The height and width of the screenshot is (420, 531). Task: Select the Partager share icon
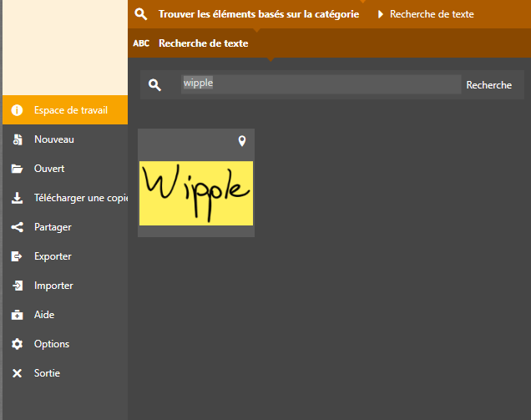pos(17,227)
